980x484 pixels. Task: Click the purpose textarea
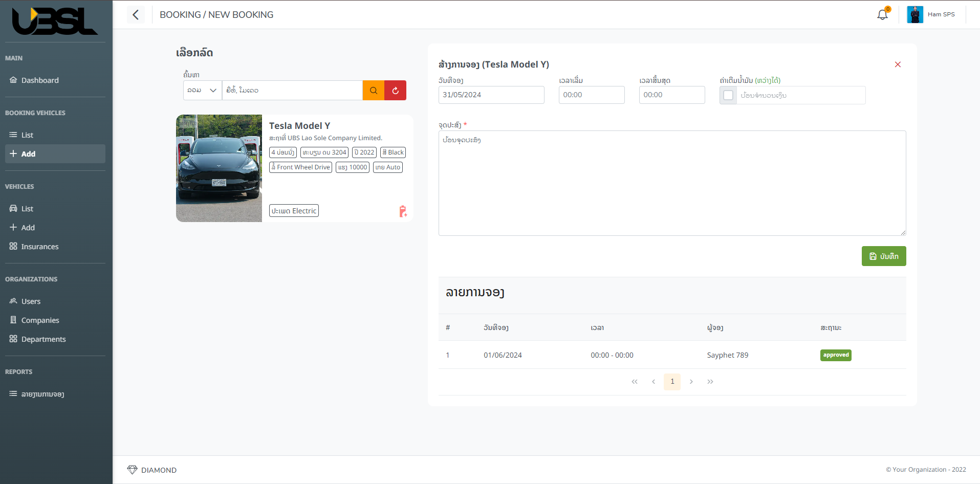(672, 183)
